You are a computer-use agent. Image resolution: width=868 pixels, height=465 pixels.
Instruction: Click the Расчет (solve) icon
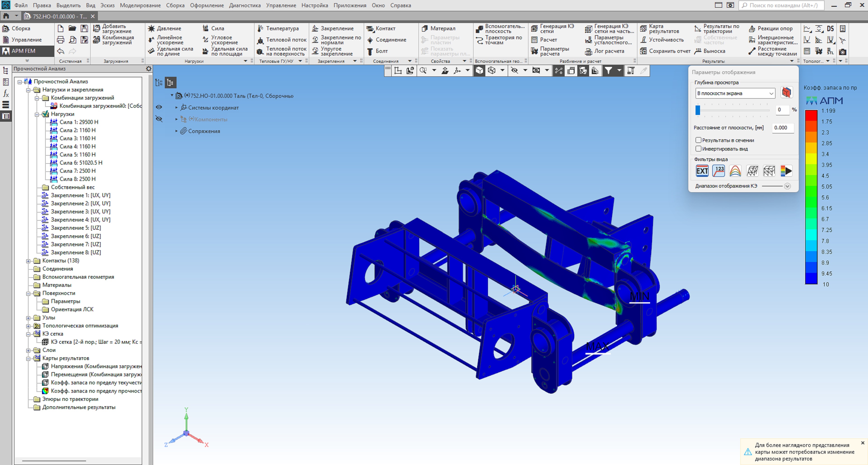tap(534, 40)
